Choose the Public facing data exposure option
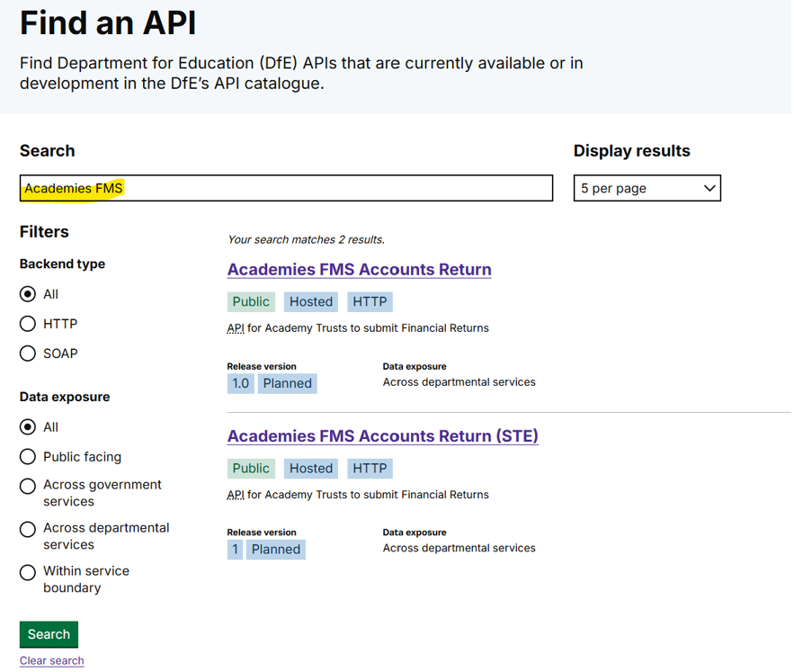Image resolution: width=794 pixels, height=672 pixels. pyautogui.click(x=28, y=457)
